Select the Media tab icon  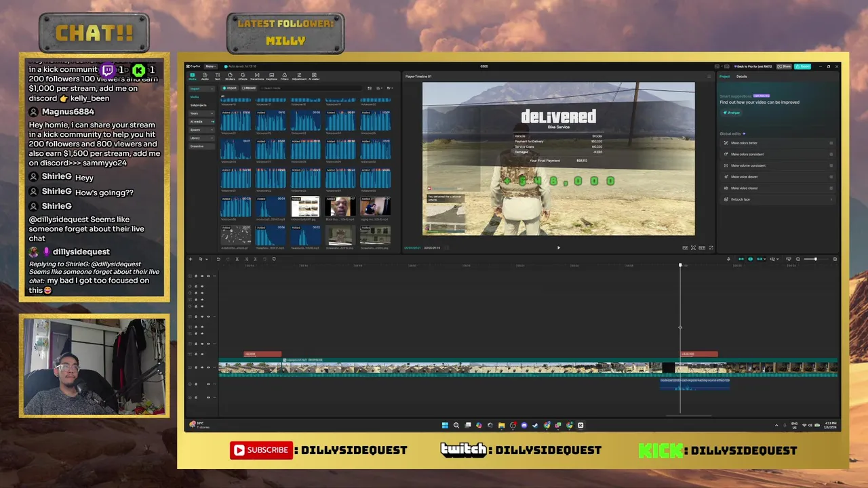tap(193, 77)
